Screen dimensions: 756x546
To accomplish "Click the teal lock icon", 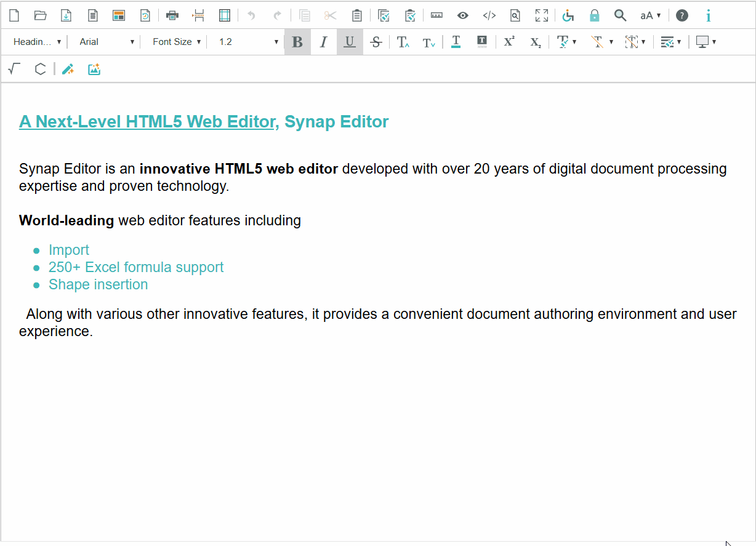I will (x=594, y=15).
